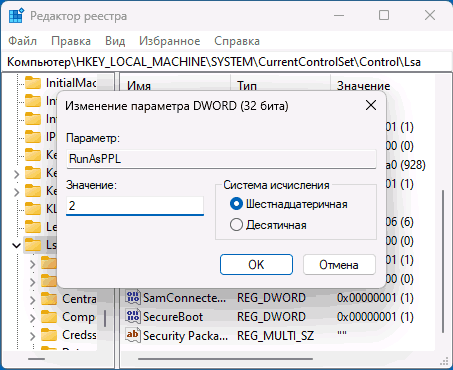Click the values pane vertical scrollbar
453x370 pixels.
[x=443, y=261]
